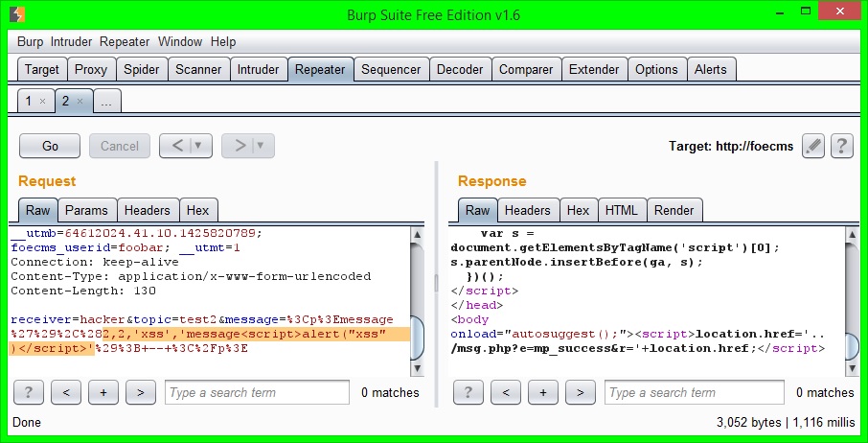Switch to the Spider tab
868x443 pixels.
[141, 70]
